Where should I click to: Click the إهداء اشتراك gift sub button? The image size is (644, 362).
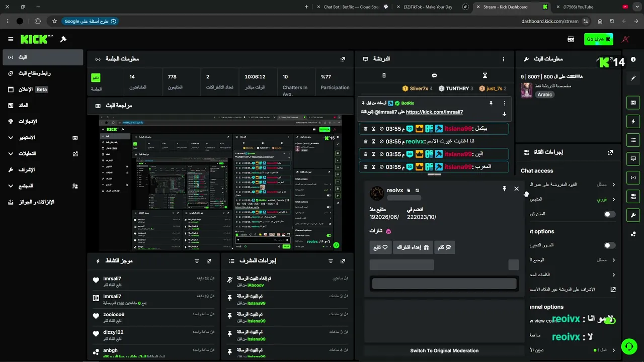coord(413,247)
